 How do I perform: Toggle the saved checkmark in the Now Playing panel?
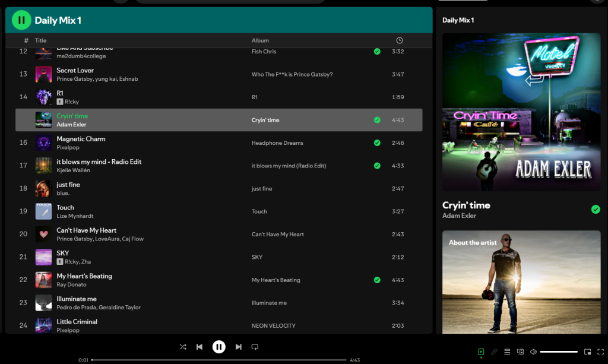pos(596,210)
